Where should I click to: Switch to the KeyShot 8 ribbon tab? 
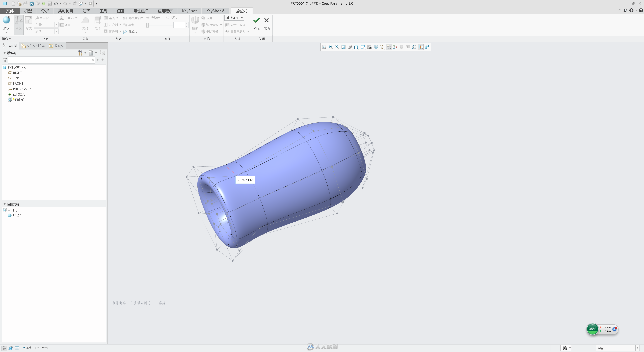coord(215,11)
